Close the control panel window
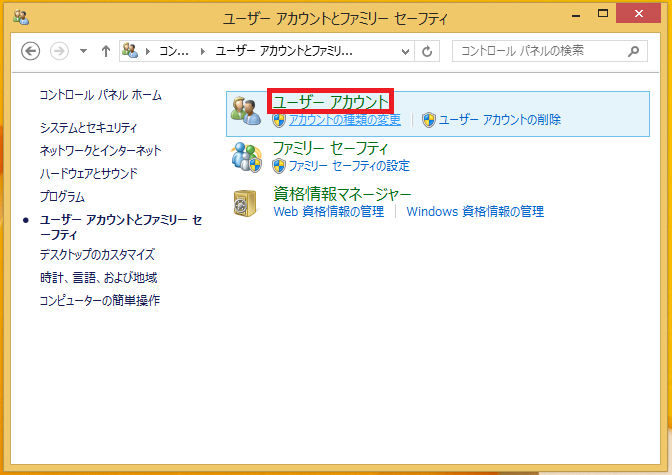Viewport: 672px width, 475px height. pos(639,13)
